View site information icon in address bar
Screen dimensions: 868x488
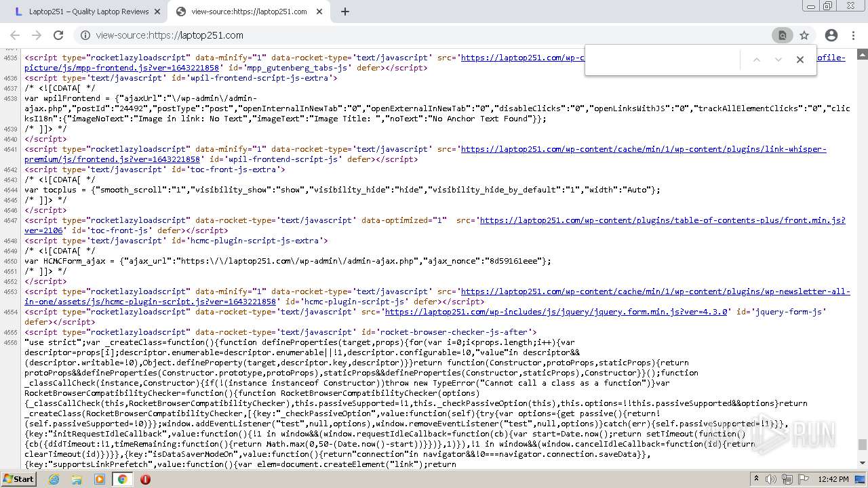point(85,35)
